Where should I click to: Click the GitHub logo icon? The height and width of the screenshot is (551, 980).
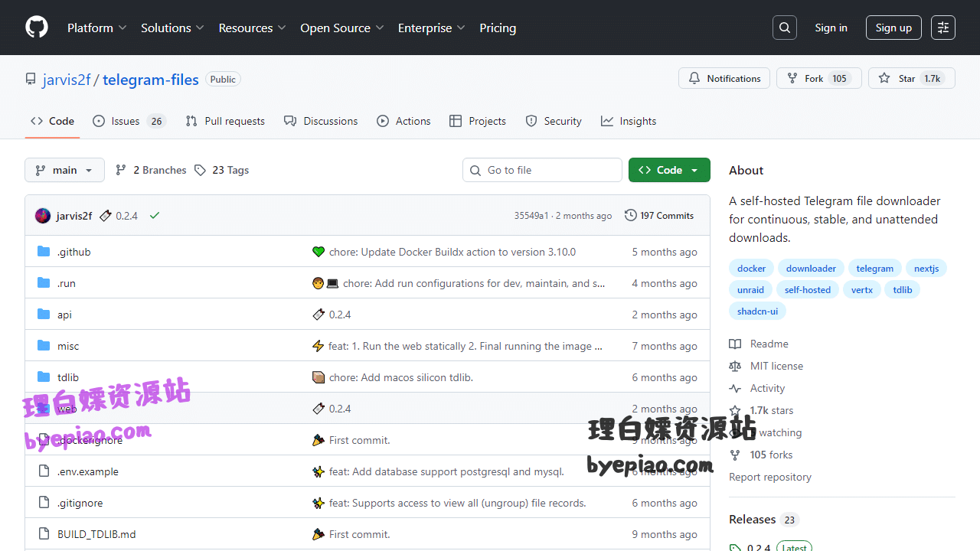coord(37,28)
